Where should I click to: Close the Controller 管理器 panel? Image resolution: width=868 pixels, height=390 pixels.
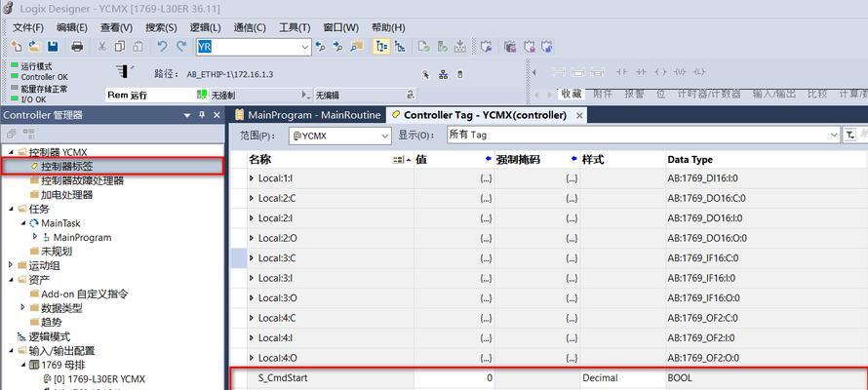point(217,115)
